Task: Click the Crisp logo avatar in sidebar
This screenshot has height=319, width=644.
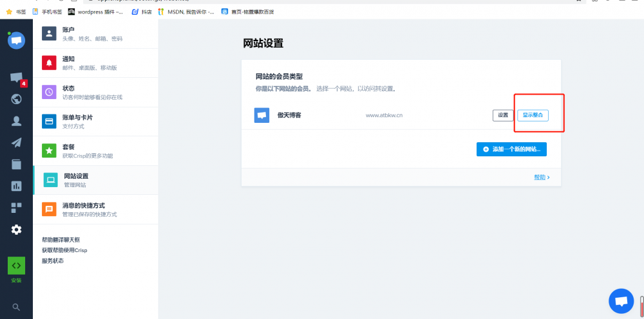Action: [17, 40]
